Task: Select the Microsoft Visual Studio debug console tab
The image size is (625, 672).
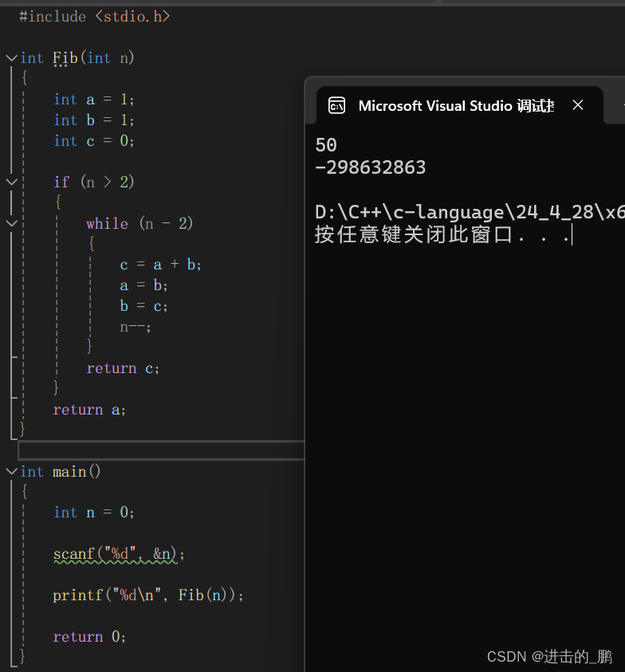Action: pyautogui.click(x=459, y=105)
